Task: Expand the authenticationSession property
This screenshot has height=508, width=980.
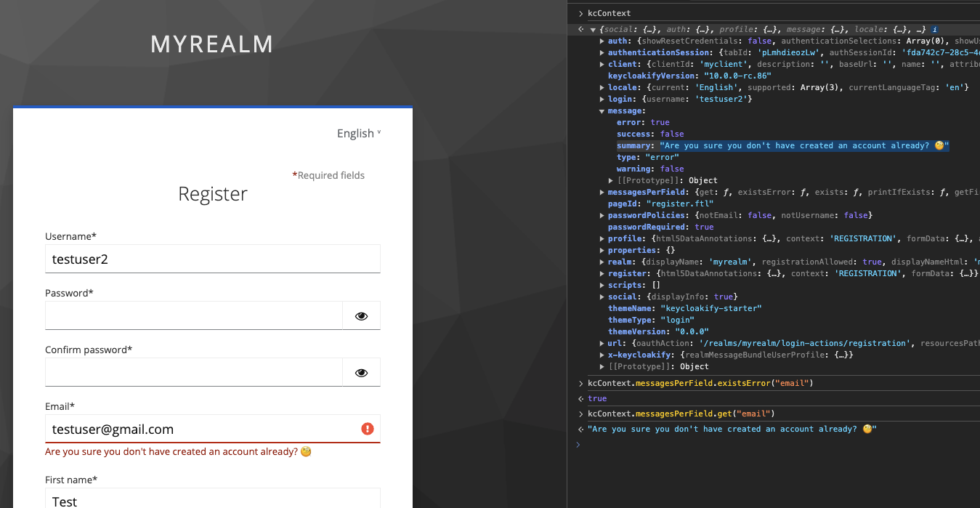Action: pos(602,53)
